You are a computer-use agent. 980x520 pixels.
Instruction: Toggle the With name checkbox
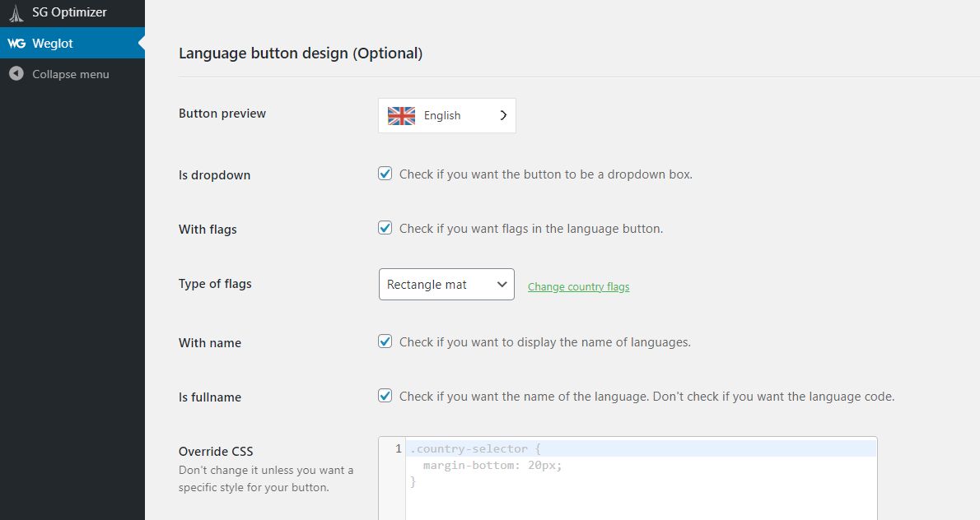pyautogui.click(x=385, y=341)
